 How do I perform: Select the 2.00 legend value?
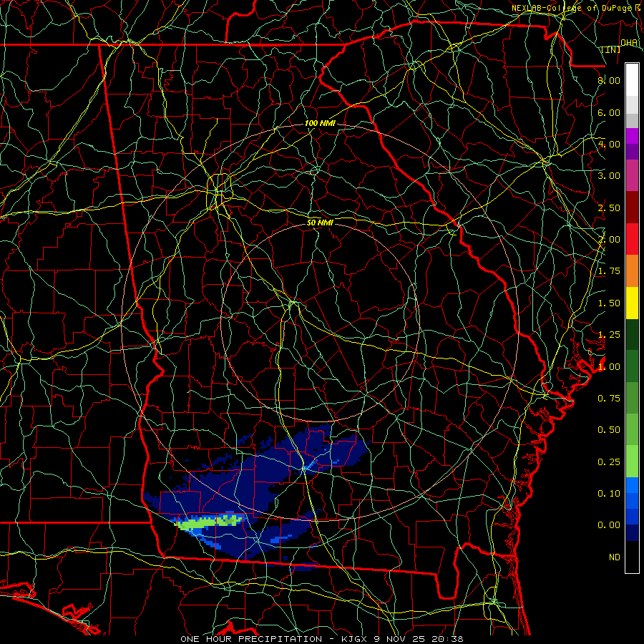[x=609, y=240]
